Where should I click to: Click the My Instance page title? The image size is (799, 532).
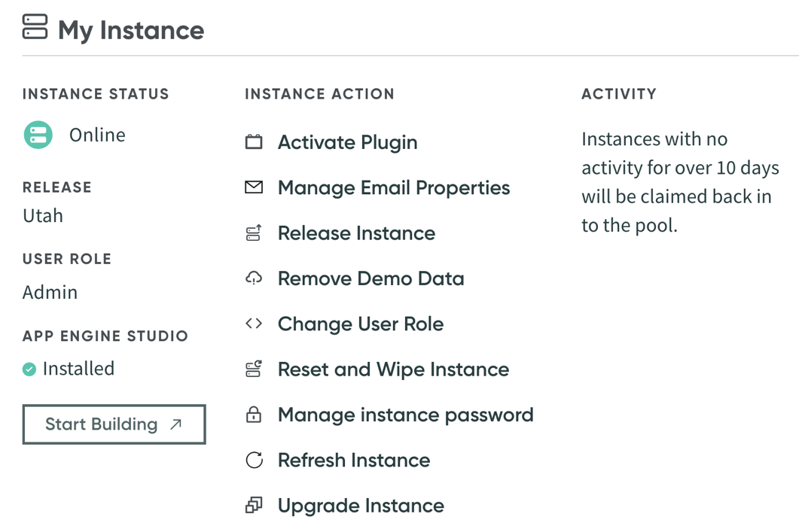click(130, 30)
